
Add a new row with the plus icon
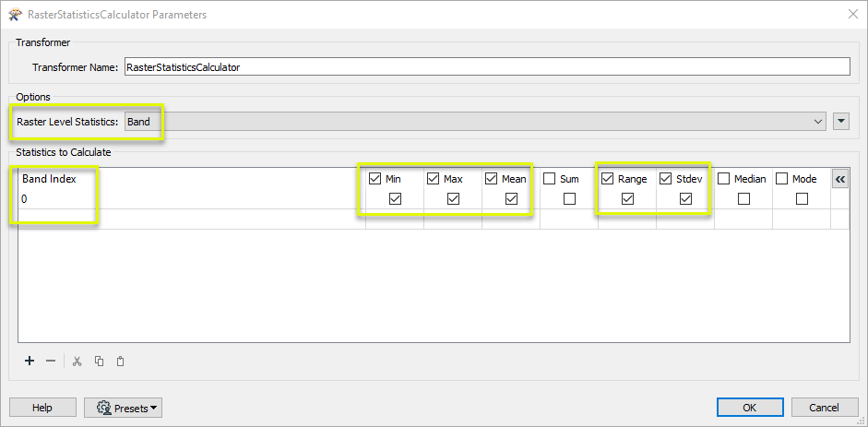click(30, 362)
